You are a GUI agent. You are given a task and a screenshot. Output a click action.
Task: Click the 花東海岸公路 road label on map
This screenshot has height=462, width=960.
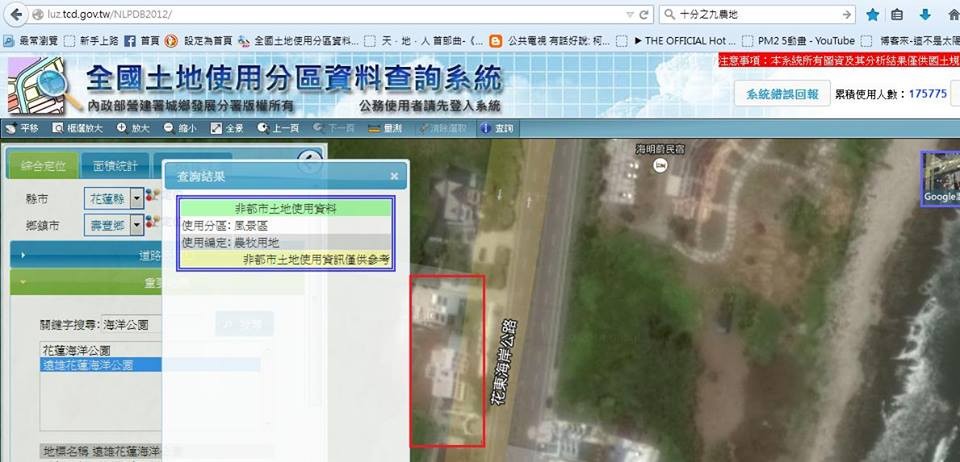[x=504, y=361]
